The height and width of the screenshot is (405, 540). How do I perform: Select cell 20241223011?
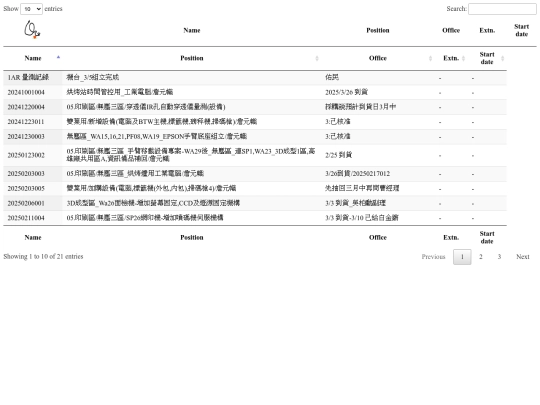33,122
